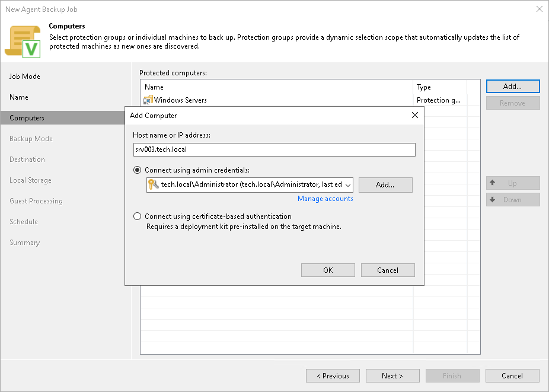Open the Name wizard step
Viewport: 549px width, 392px height.
pyautogui.click(x=19, y=97)
